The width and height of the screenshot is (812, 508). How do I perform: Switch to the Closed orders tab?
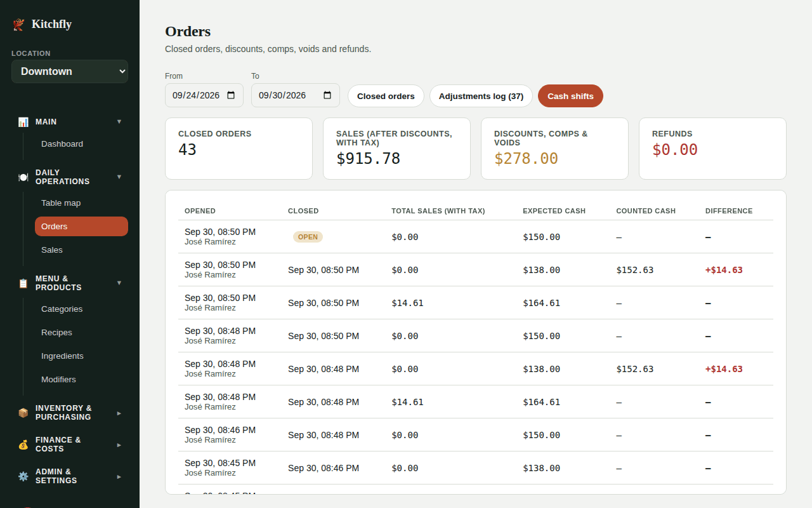[386, 96]
